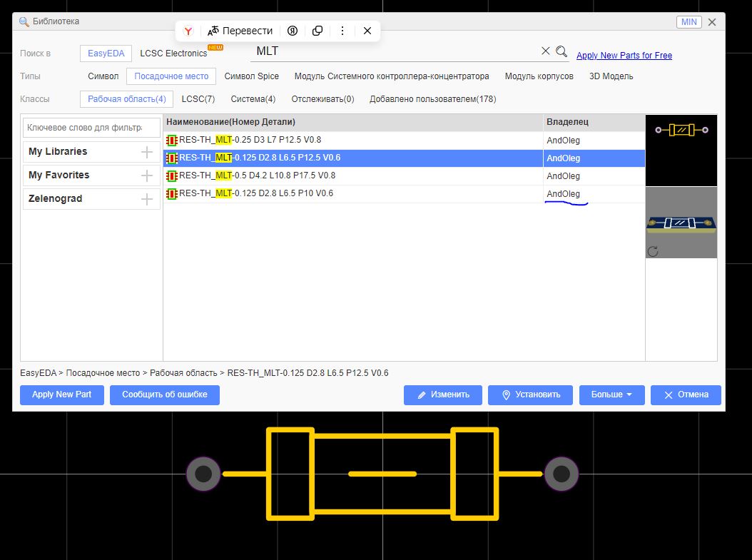Sort by Наименование(Номер Детали) column header

pyautogui.click(x=353, y=122)
